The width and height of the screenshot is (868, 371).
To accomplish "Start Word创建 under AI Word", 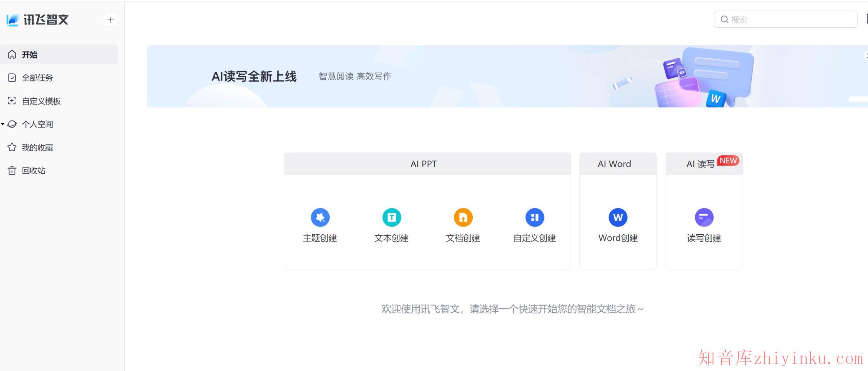I will click(x=617, y=217).
